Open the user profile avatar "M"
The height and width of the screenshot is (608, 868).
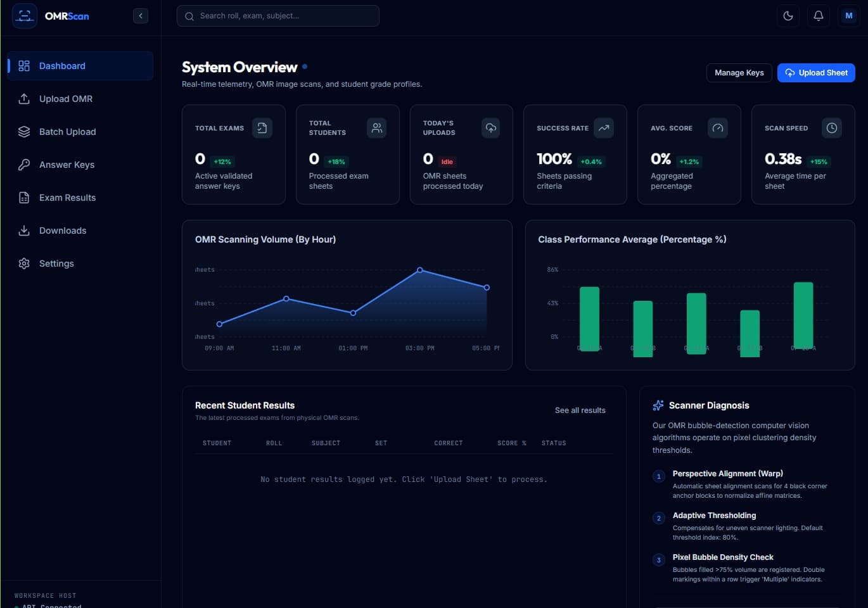[849, 16]
